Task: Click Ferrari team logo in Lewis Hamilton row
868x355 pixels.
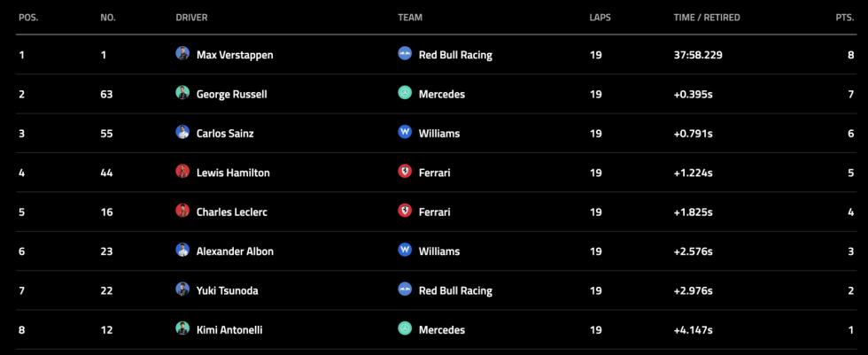Action: 405,172
